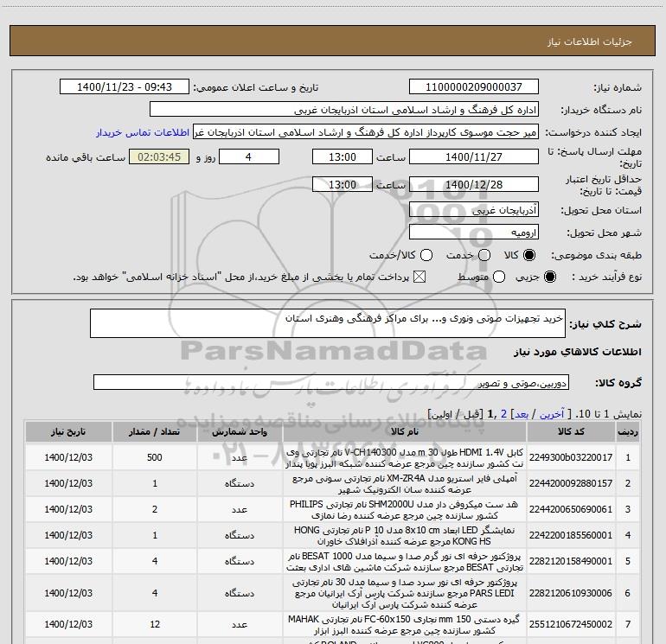Click the request creator field میر حجت موسوی
This screenshot has width=666, height=644.
[366, 132]
